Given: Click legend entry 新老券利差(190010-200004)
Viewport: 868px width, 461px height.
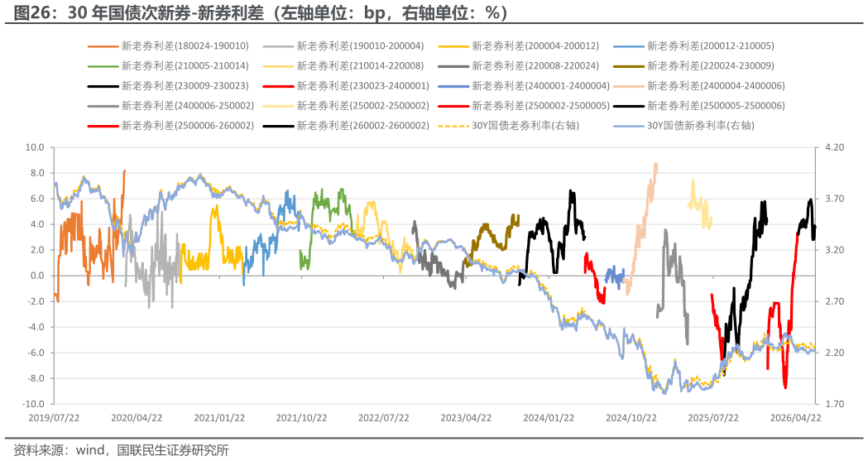Looking at the screenshot, I should 343,46.
